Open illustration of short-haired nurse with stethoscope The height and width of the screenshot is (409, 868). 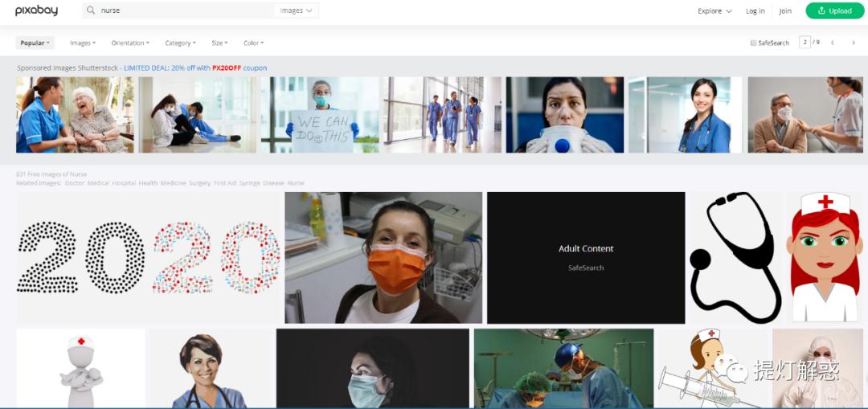(211, 369)
